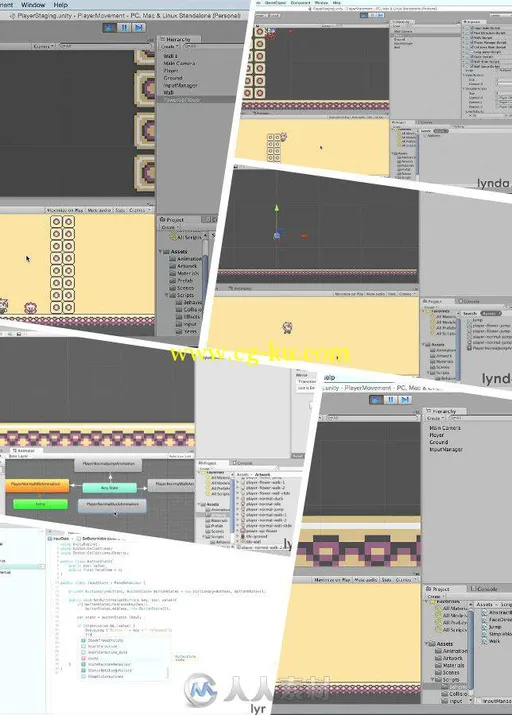512x715 pixels.
Task: Select the Wall object below InputManager
Action: point(169,92)
